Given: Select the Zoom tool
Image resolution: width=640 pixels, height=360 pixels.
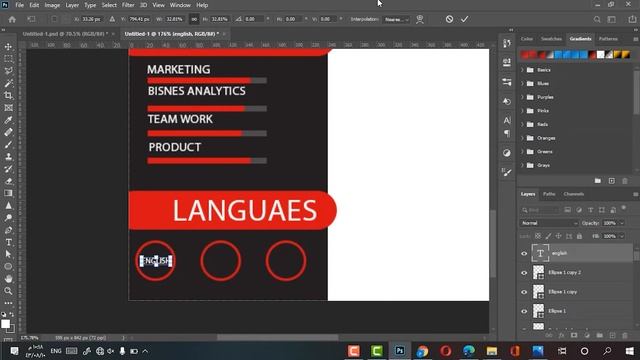Looking at the screenshot, I should tap(8, 291).
